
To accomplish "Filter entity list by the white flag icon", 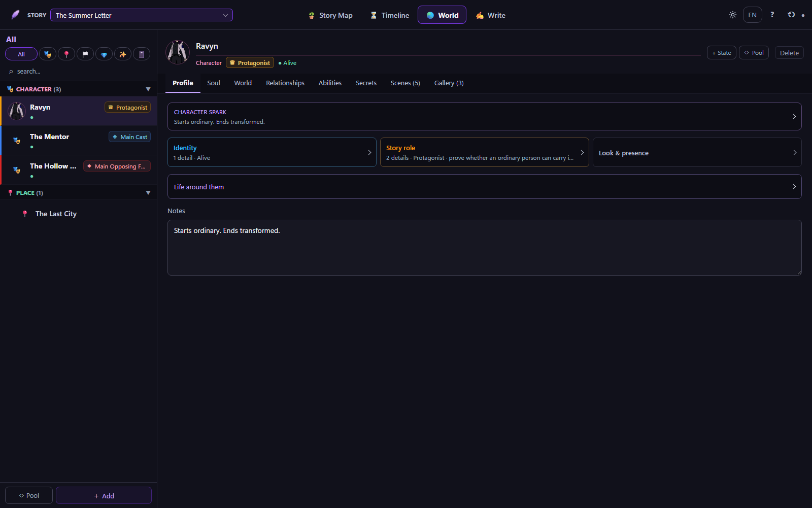I will (85, 54).
